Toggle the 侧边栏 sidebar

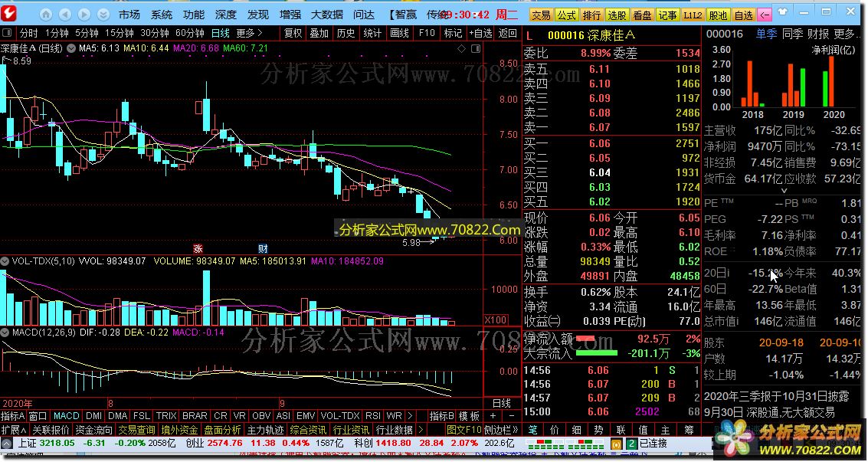pos(501,430)
